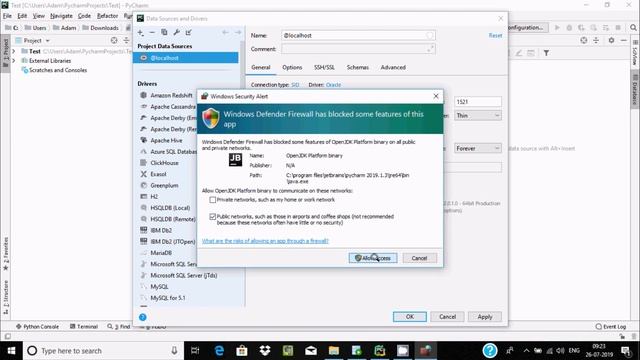Switch to the SSH/SSL tab
The width and height of the screenshot is (640, 360).
(x=324, y=67)
